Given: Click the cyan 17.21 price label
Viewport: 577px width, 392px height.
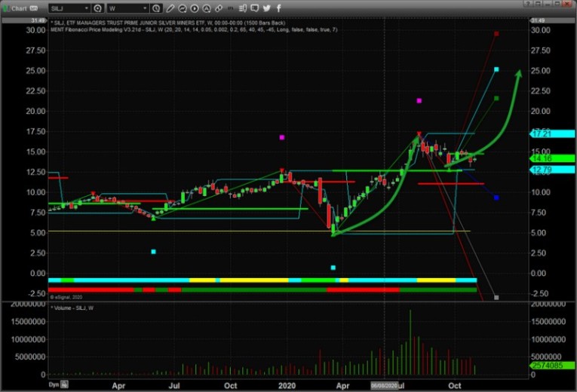Looking at the screenshot, I should point(542,133).
